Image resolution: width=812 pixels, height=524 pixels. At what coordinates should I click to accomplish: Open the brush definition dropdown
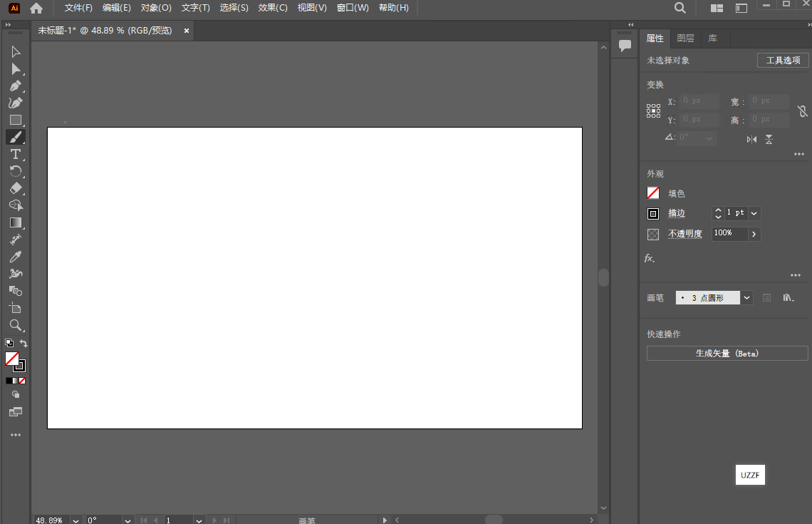(746, 297)
